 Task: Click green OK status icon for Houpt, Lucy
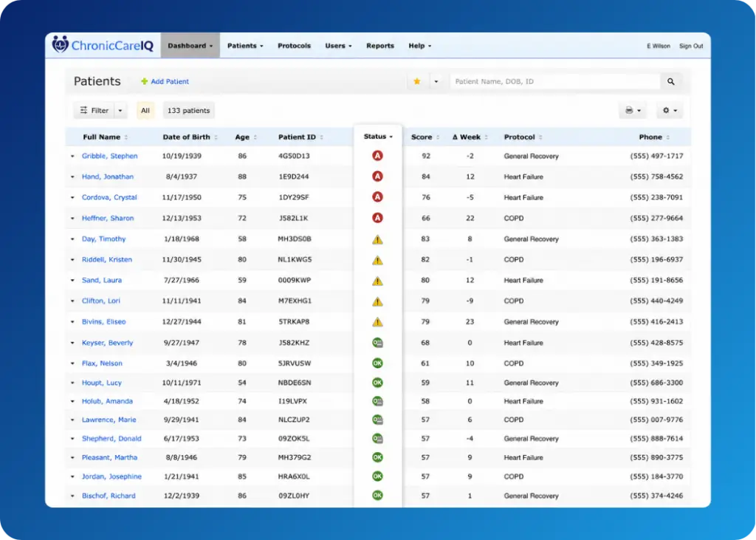point(377,383)
